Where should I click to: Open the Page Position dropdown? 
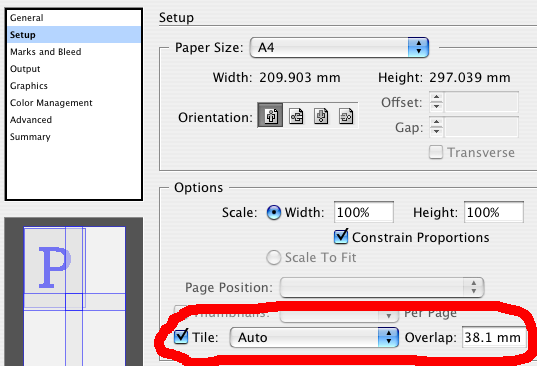pyautogui.click(x=382, y=287)
